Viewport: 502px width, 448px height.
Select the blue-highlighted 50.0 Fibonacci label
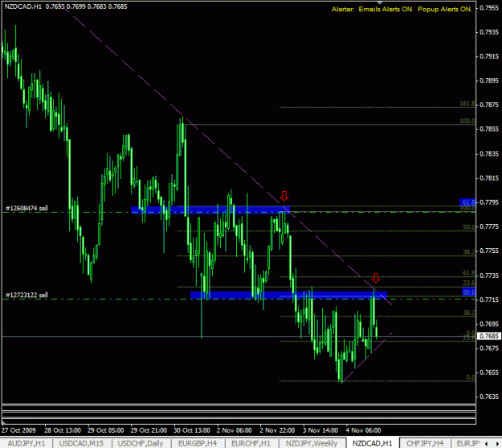click(x=469, y=291)
